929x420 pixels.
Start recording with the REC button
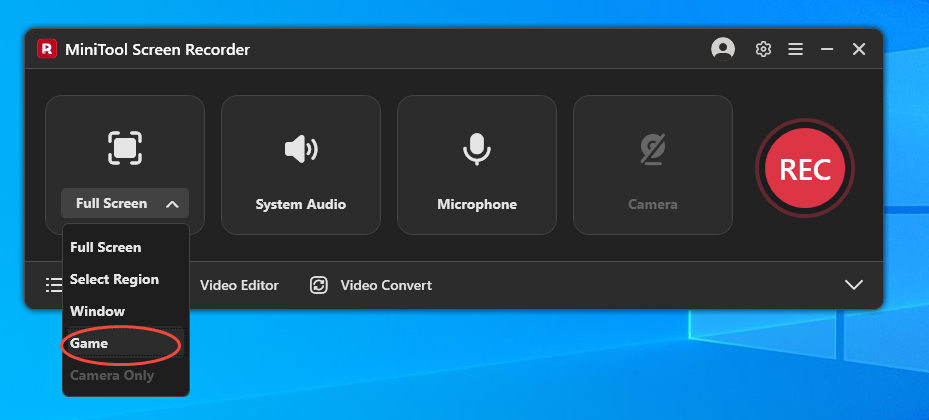coord(805,168)
